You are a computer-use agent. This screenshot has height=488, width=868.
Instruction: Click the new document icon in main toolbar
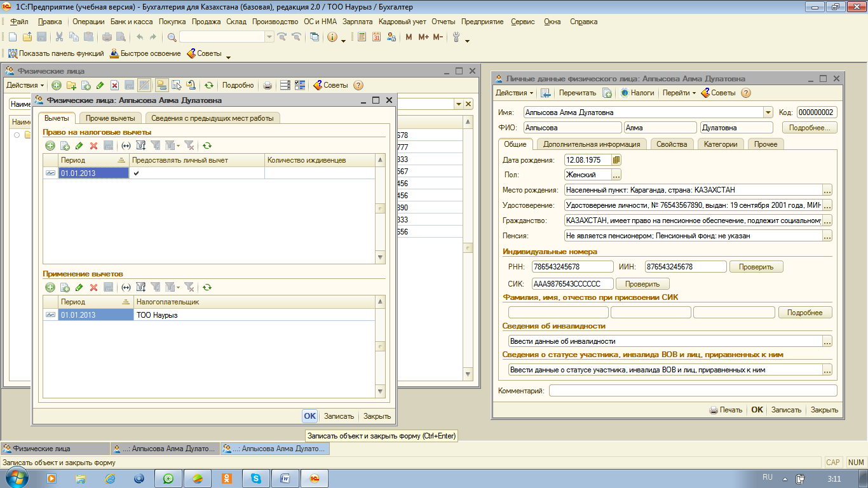[x=12, y=37]
